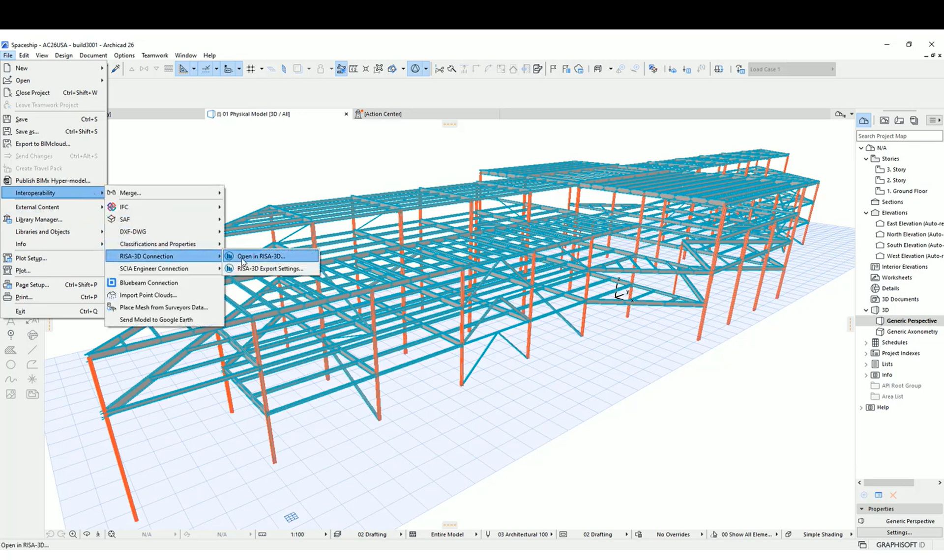This screenshot has height=560, width=944.
Task: Open the SCIA Engineer Connection submenu
Action: [x=165, y=269]
